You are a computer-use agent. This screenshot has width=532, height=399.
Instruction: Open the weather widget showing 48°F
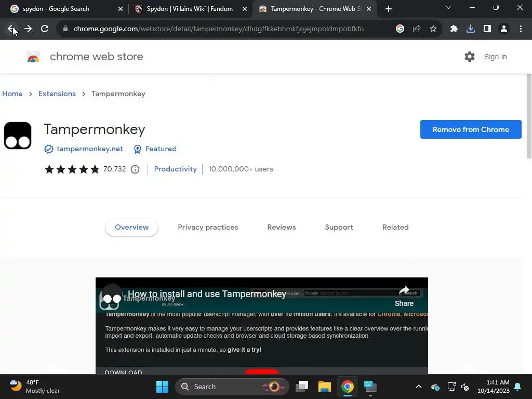click(x=35, y=387)
